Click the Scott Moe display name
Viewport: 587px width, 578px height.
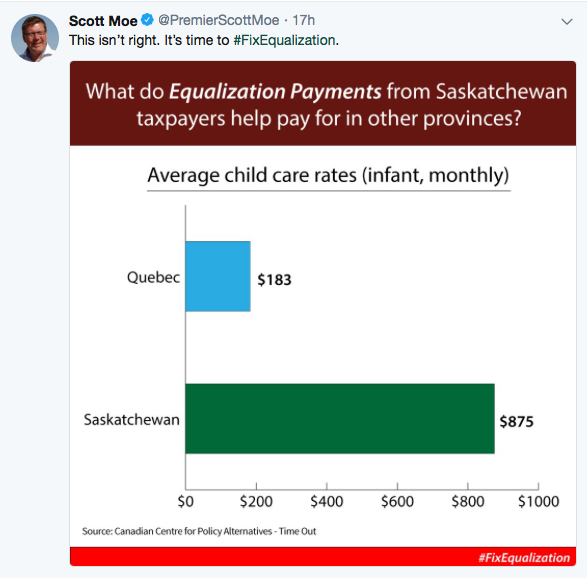tap(103, 21)
